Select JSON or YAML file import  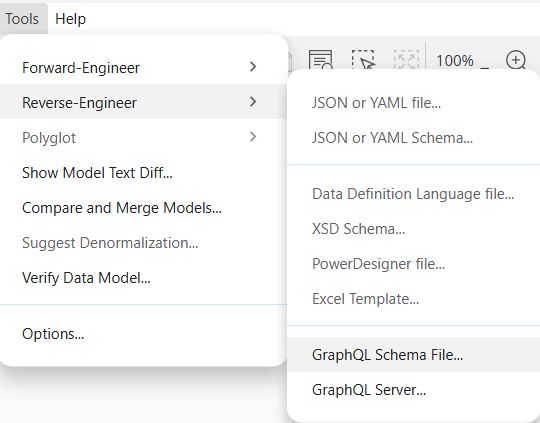(413, 103)
